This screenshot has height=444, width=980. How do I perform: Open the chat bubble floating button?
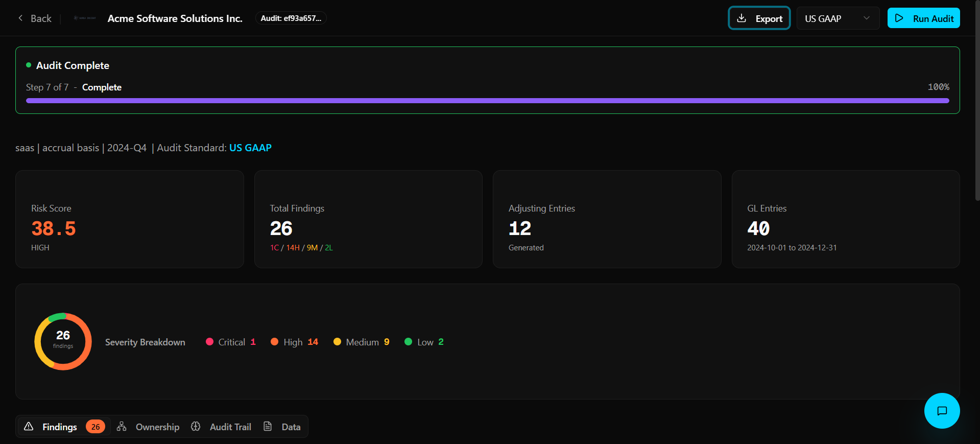point(942,411)
